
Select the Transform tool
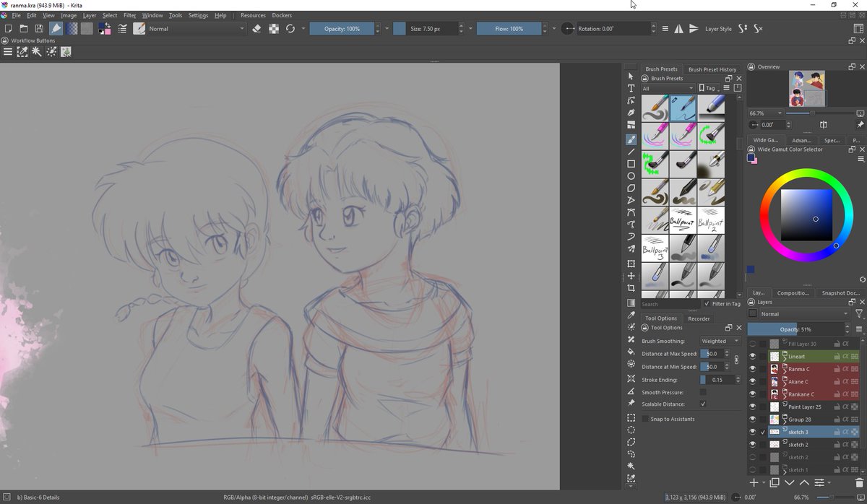tap(631, 264)
